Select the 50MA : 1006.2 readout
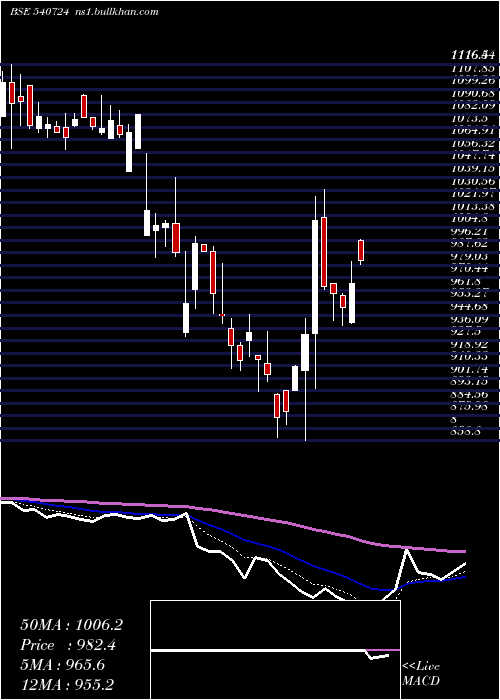This screenshot has width=500, height=700. 71,625
